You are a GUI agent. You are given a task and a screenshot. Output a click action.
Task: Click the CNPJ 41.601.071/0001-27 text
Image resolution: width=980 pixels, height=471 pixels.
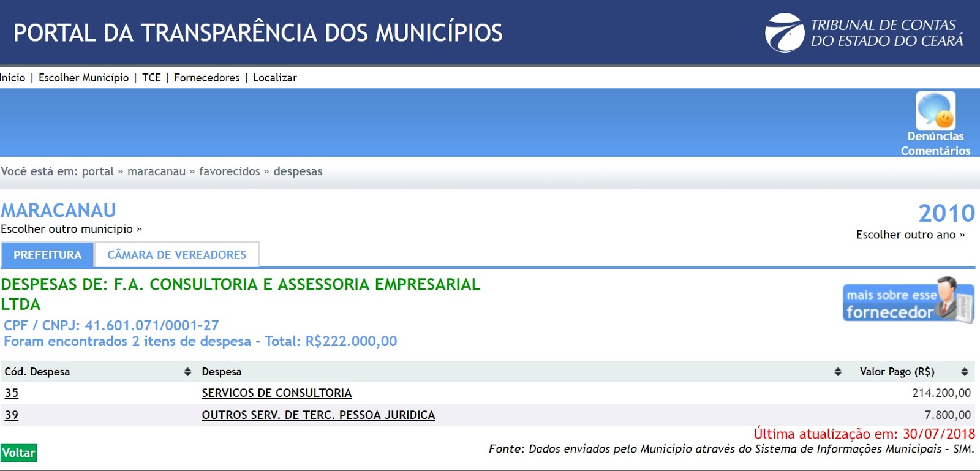pos(111,325)
